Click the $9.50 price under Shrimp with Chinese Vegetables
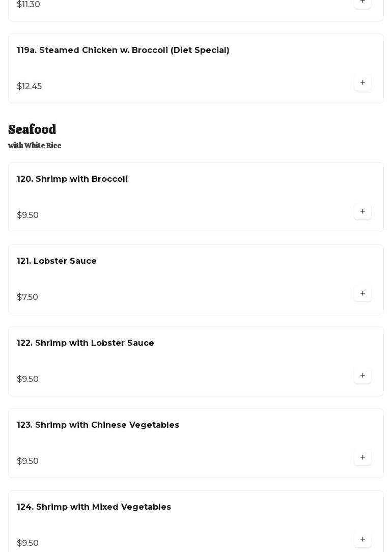The width and height of the screenshot is (392, 552). click(28, 461)
